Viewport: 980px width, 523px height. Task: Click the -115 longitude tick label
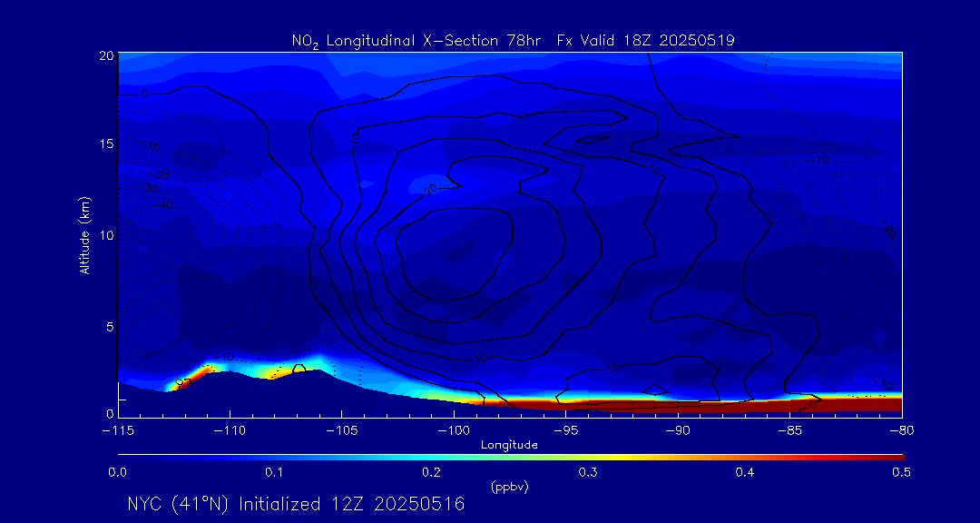118,431
